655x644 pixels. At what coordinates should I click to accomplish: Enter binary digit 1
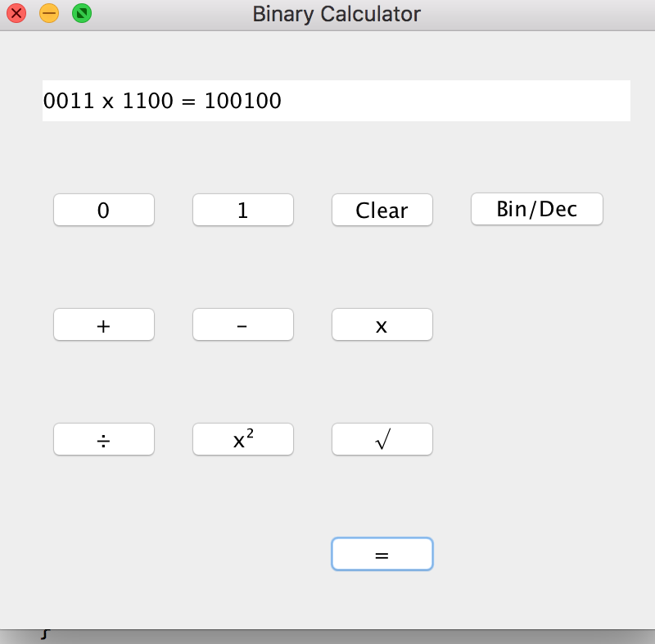tap(242, 210)
